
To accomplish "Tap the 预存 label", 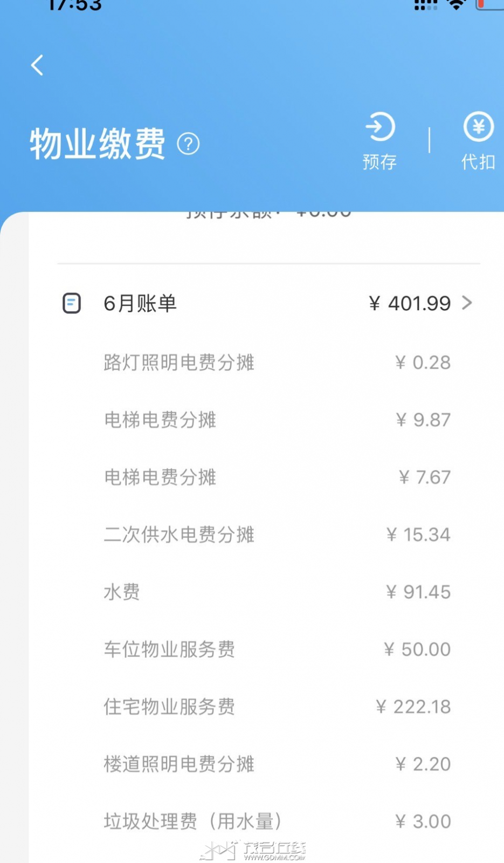I will [x=379, y=162].
